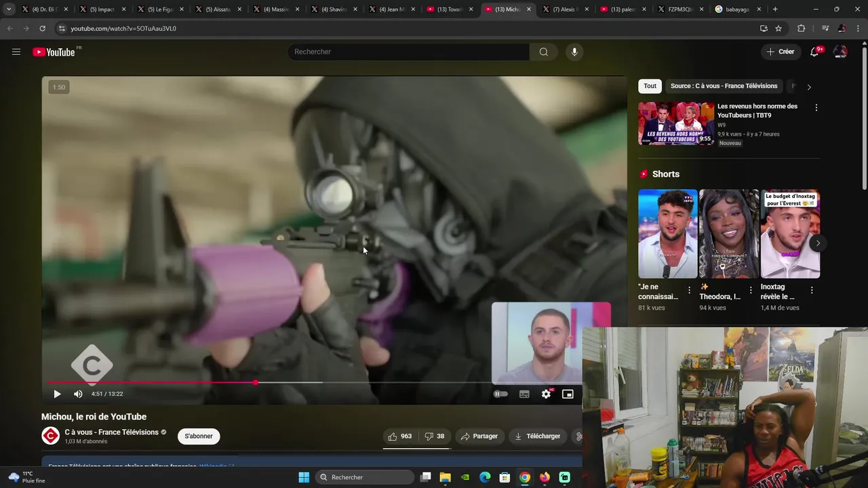The image size is (868, 488).
Task: Close the (13) Michou active tab
Action: [x=529, y=9]
